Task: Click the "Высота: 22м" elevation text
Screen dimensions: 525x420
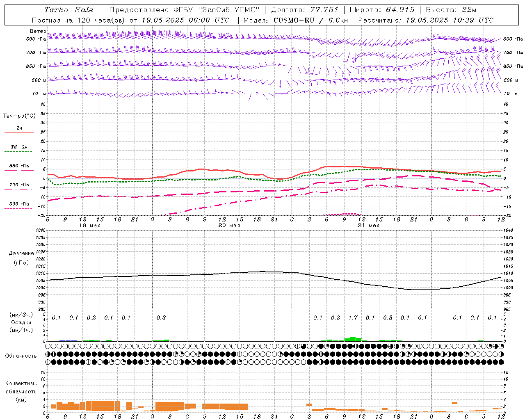Action: click(x=451, y=10)
